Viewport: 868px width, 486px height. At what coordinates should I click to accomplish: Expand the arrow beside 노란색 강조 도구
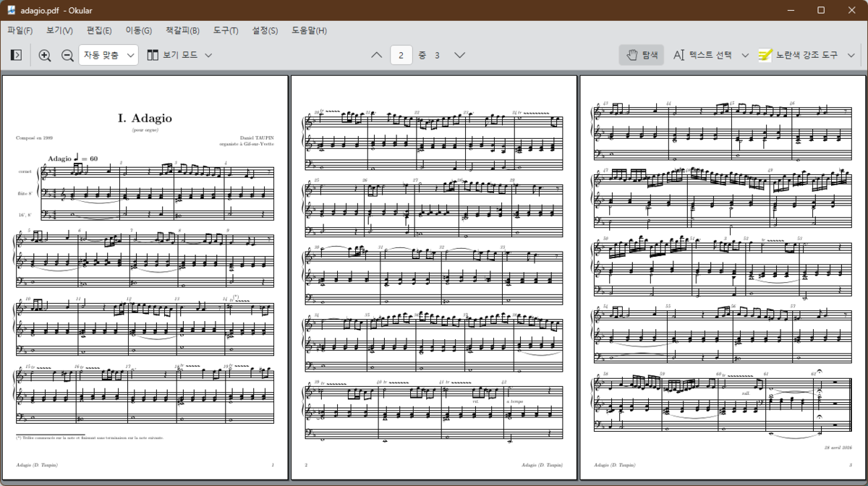(x=851, y=55)
